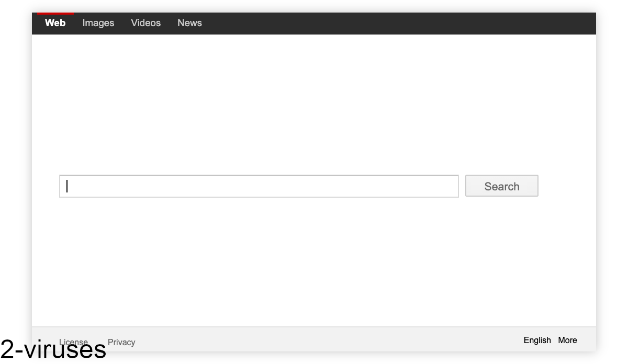Viewport: 628px width, 364px height.
Task: Browse image results via the Images tab
Action: coord(98,22)
